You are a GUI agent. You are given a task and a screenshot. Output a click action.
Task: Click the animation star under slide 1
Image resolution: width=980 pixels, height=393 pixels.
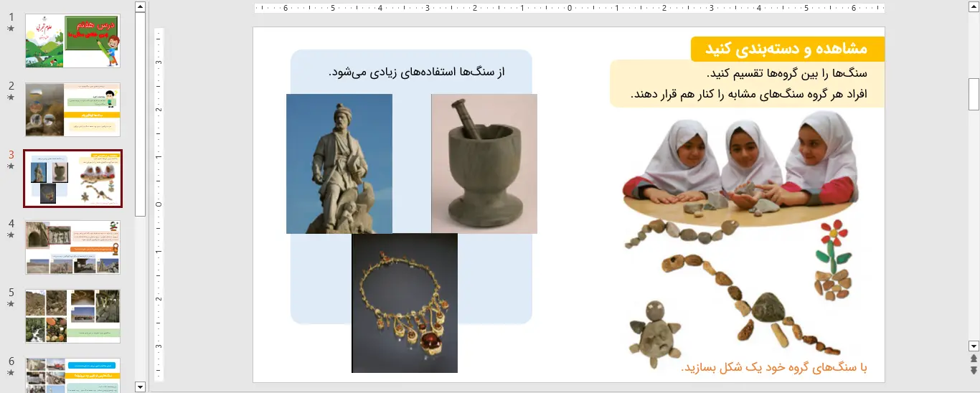(11, 29)
